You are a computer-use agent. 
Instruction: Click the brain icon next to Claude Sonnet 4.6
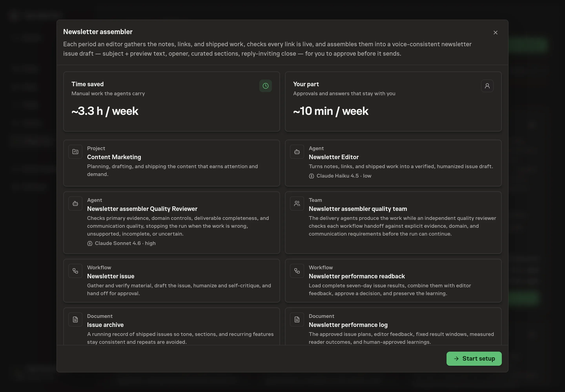tap(90, 243)
